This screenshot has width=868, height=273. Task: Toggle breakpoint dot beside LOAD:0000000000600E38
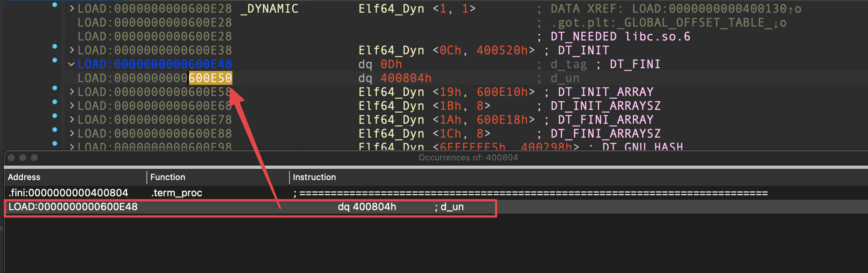55,46
